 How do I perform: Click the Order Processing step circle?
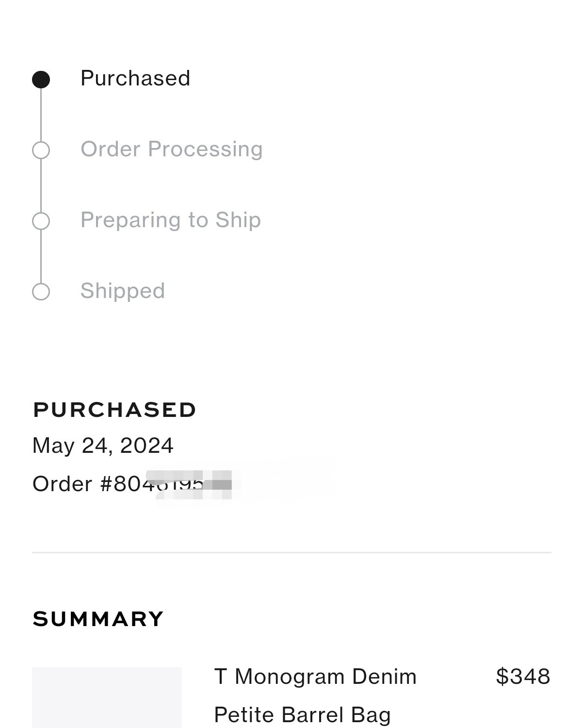tap(41, 150)
